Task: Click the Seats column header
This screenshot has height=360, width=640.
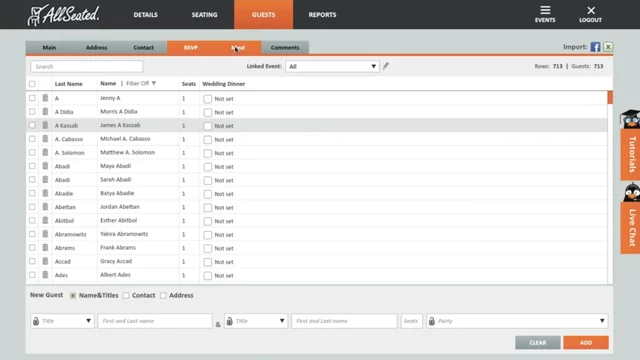Action: pyautogui.click(x=189, y=84)
